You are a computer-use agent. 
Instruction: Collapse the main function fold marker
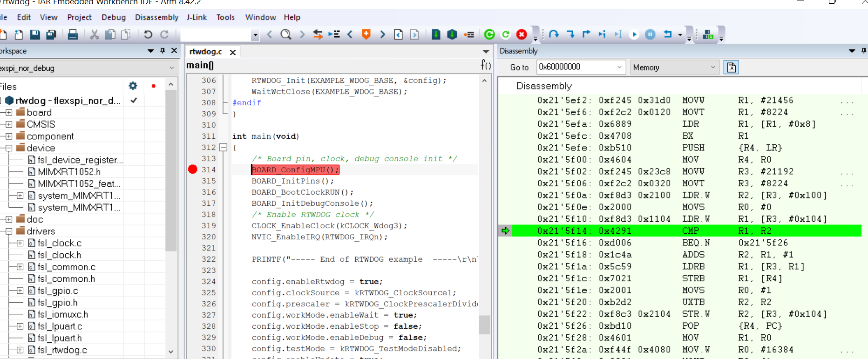[x=223, y=148]
